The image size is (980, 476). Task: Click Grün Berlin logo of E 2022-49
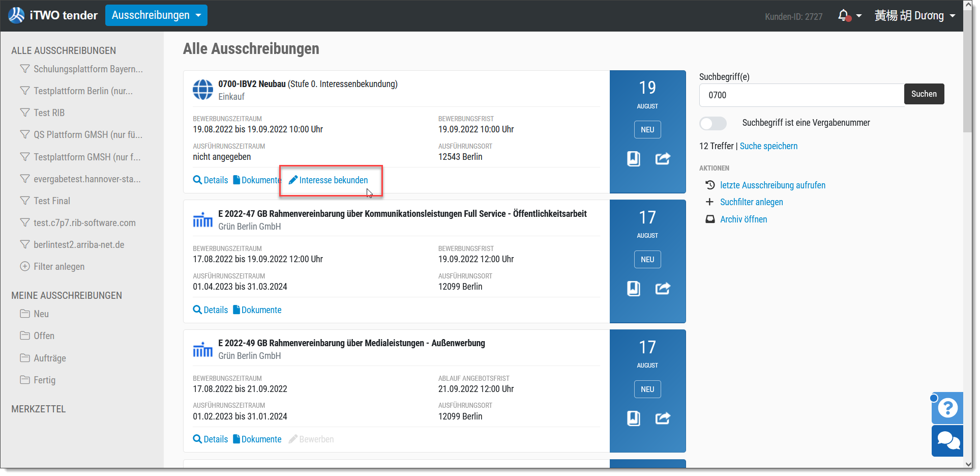pyautogui.click(x=203, y=350)
